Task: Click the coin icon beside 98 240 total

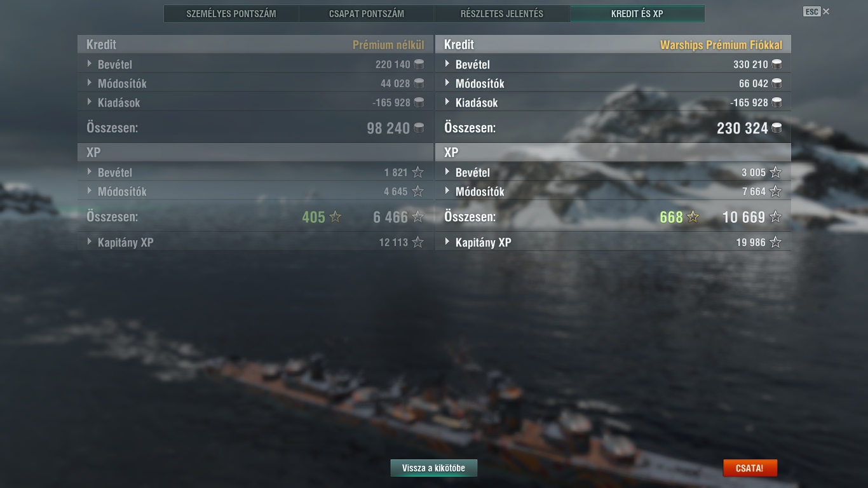Action: (x=419, y=128)
